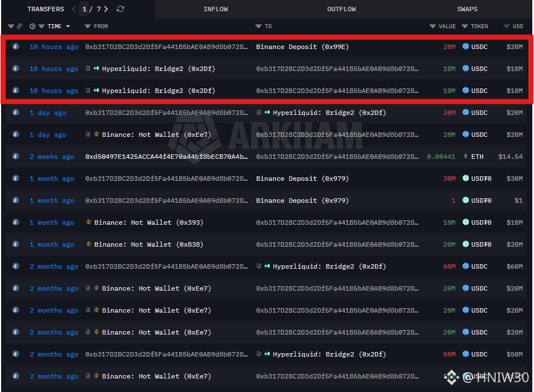Go to next transfers page arrow
This screenshot has height=392, width=534.
pos(107,9)
